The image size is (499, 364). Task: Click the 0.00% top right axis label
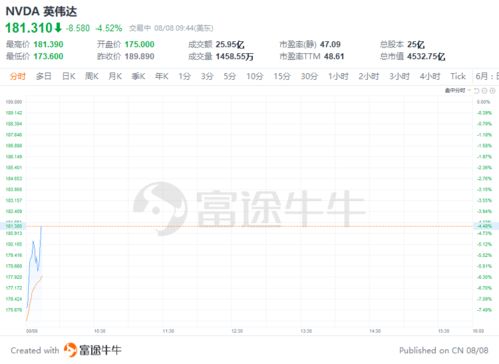(x=483, y=102)
